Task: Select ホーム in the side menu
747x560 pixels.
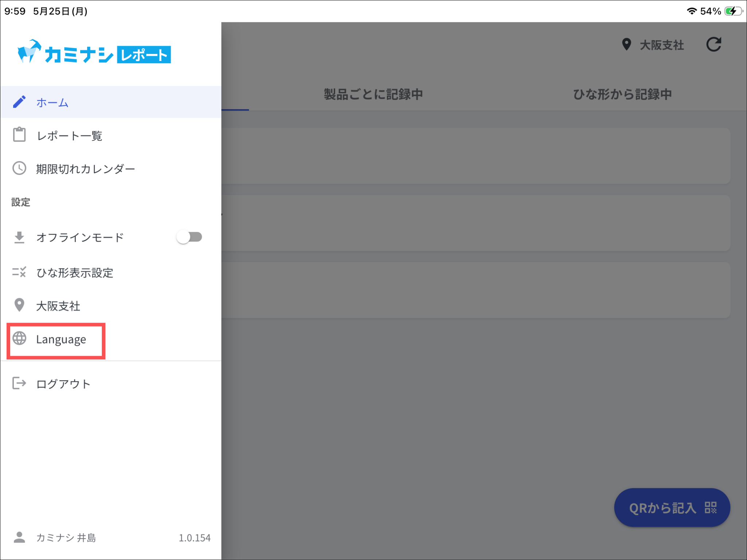Action: (x=111, y=102)
